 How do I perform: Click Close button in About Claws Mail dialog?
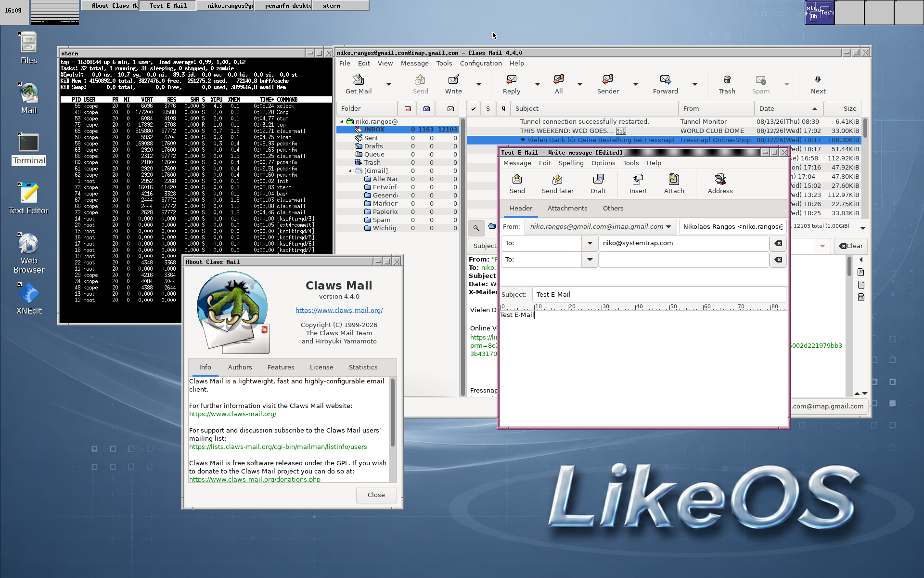pos(376,495)
